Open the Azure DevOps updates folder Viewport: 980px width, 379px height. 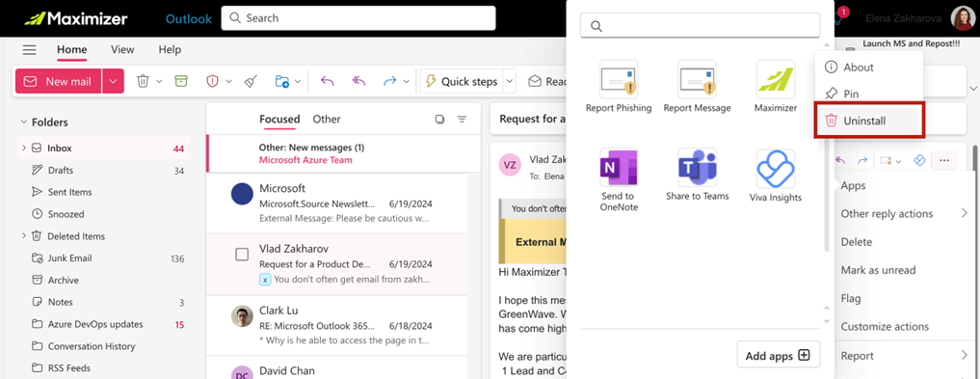tap(104, 324)
